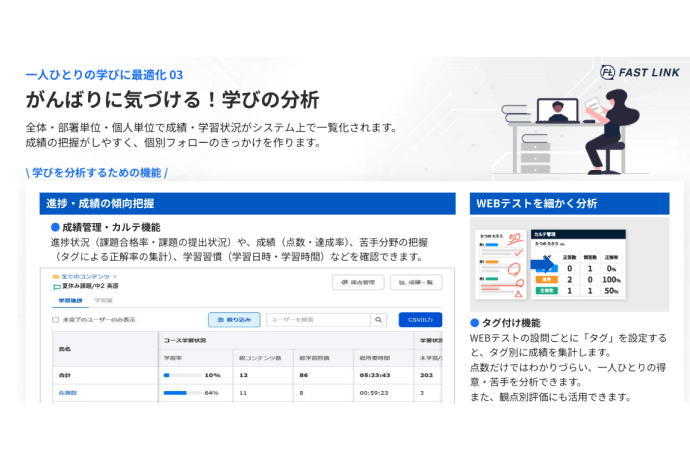
Task: Switch to the grey tab beside 学習進捗
Action: point(103,301)
